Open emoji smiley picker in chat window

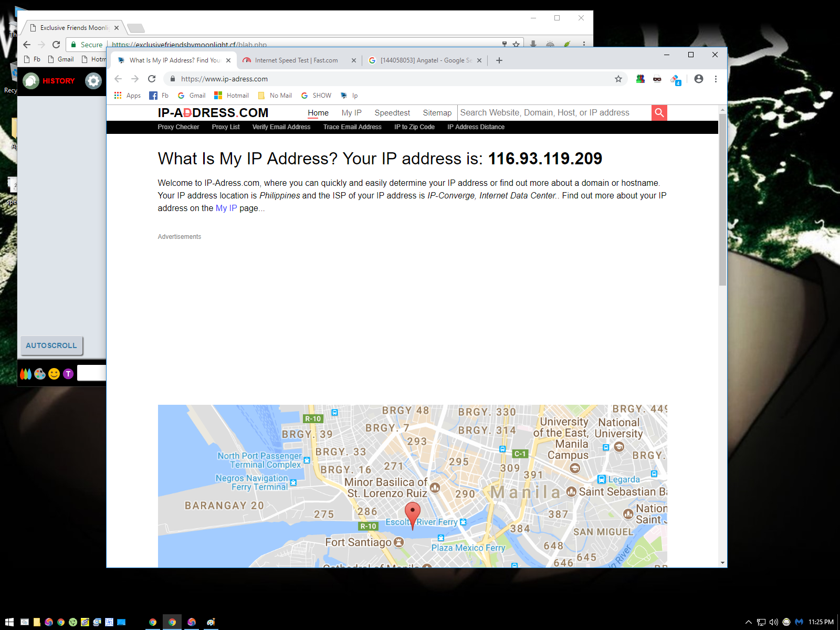click(54, 374)
